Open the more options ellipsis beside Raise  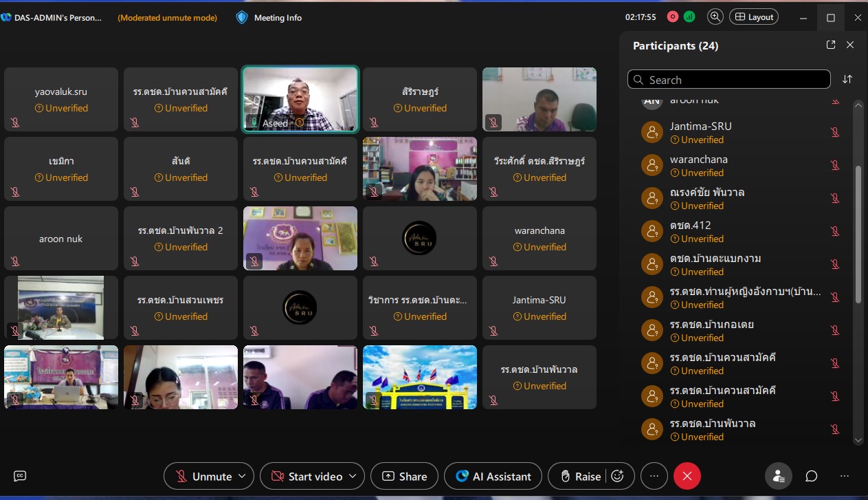(x=654, y=476)
